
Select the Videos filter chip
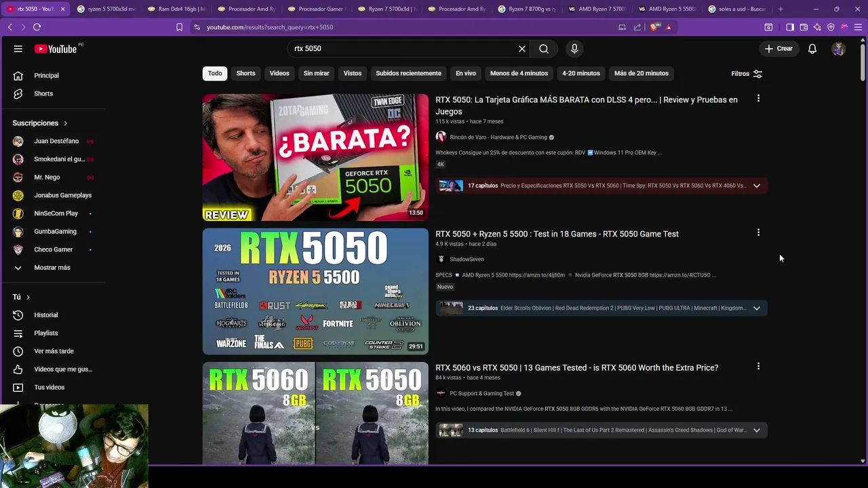pyautogui.click(x=279, y=73)
